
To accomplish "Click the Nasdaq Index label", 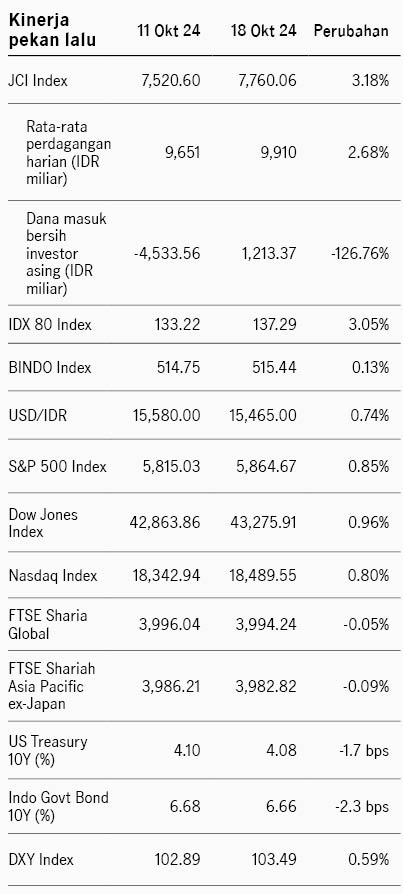I will (x=52, y=575).
